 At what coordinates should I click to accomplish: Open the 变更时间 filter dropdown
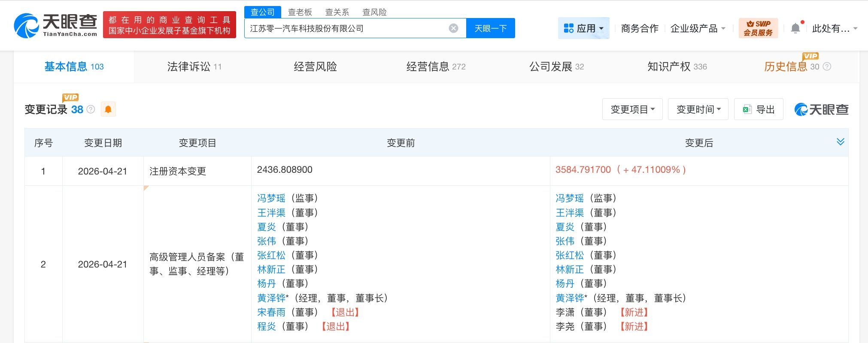point(698,109)
